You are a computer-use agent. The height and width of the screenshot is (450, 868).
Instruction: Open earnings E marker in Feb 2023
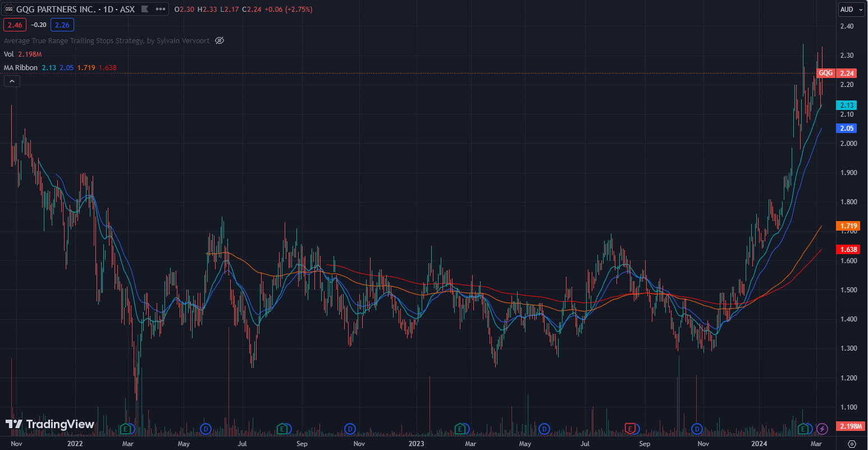(460, 429)
